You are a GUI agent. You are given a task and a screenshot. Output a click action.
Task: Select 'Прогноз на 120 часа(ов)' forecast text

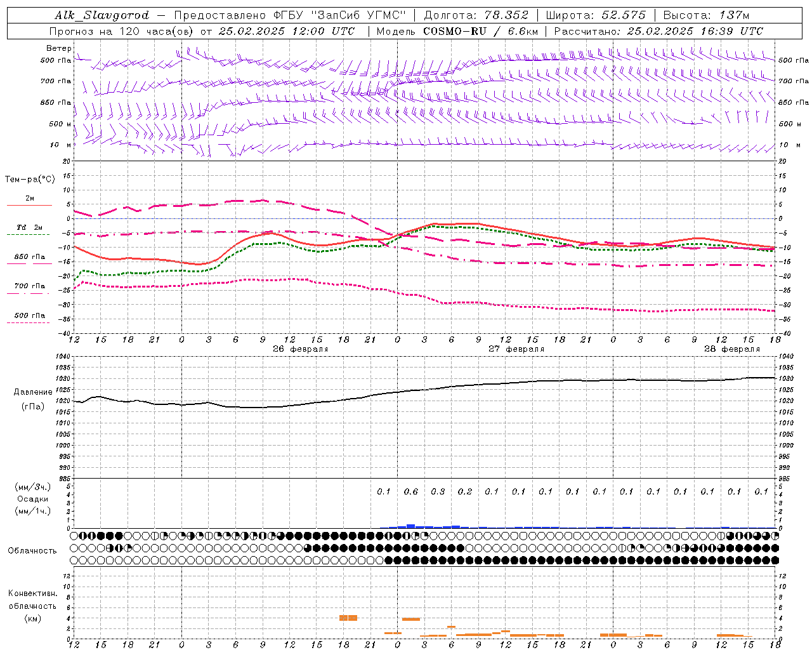tap(122, 31)
